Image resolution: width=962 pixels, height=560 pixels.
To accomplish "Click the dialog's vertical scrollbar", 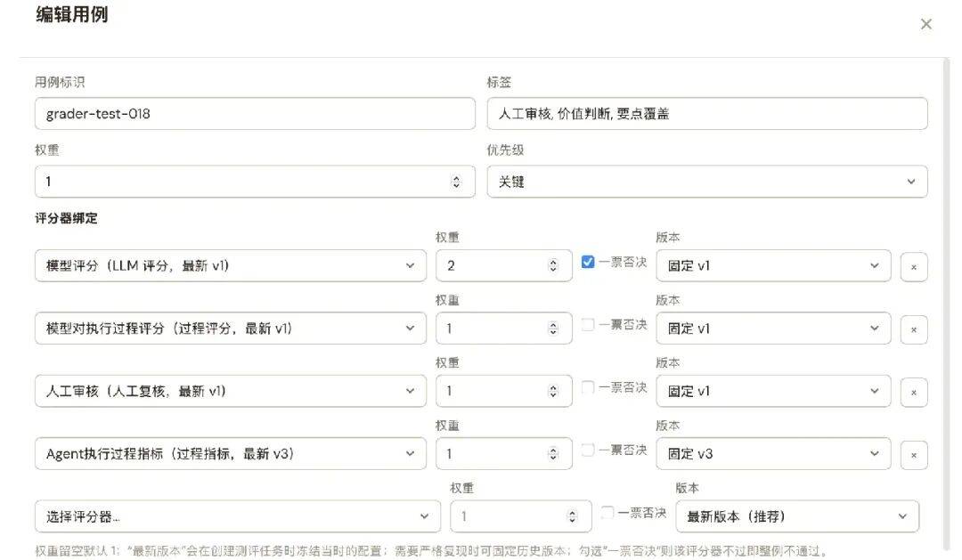I will click(947, 304).
